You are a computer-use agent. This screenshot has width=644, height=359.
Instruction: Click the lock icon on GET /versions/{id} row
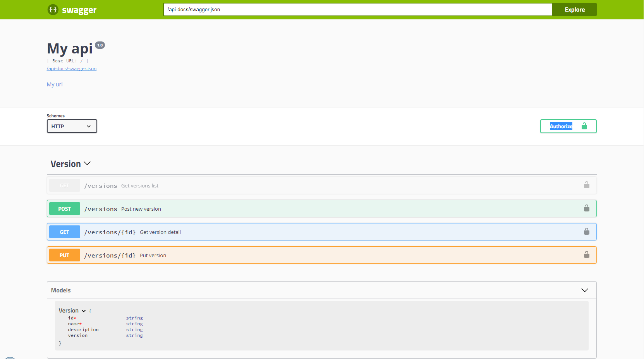pos(586,232)
